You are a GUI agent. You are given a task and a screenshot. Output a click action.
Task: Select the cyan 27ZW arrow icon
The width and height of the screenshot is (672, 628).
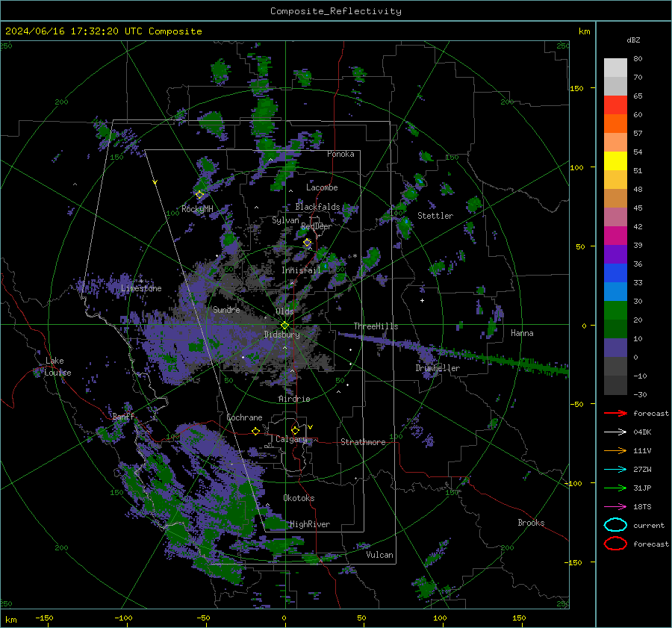click(x=615, y=470)
